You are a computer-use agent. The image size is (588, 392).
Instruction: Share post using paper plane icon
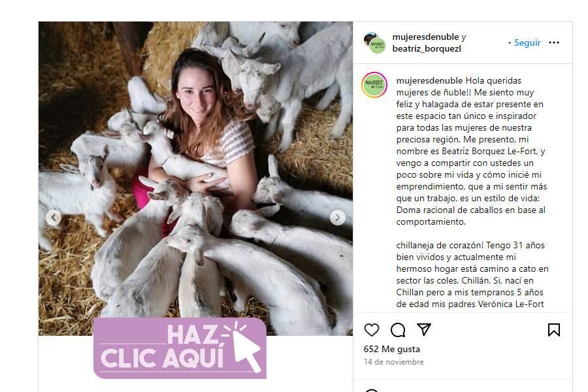pyautogui.click(x=424, y=329)
